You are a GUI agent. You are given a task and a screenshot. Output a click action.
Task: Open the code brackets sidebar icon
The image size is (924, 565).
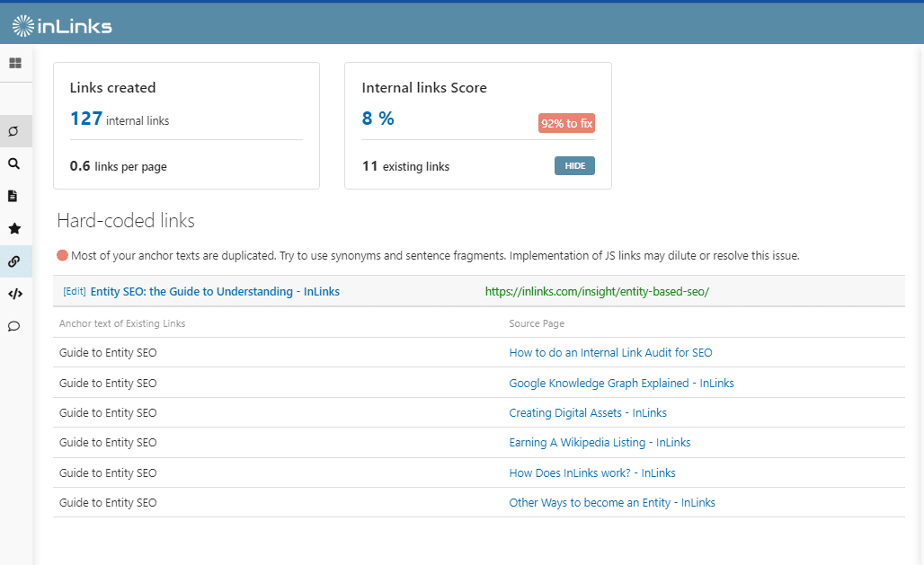tap(15, 294)
